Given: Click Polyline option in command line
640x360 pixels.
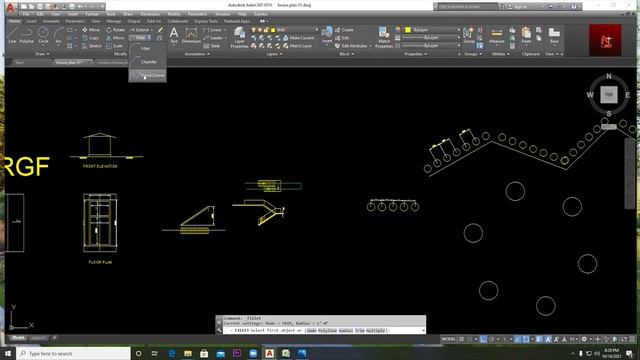Looking at the screenshot, I should [x=327, y=331].
